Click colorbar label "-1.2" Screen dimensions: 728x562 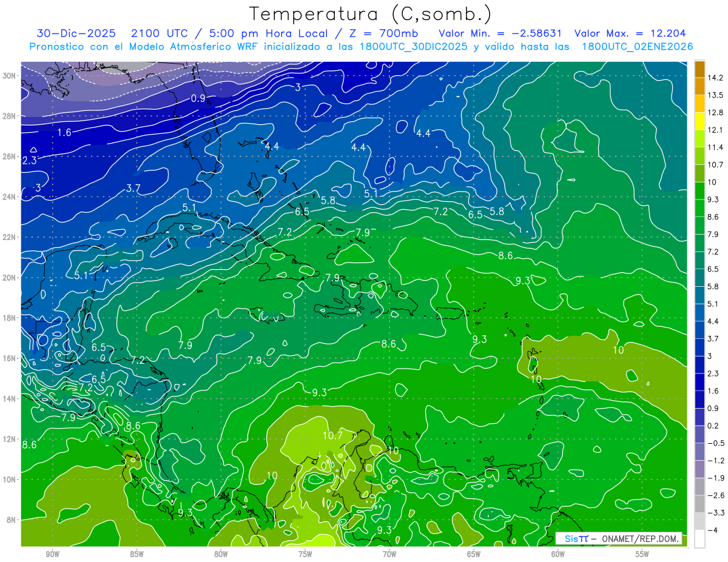click(716, 461)
